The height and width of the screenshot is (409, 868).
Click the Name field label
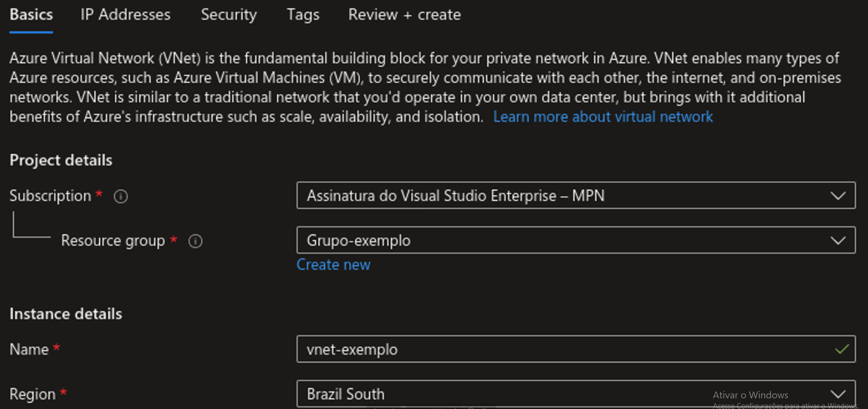click(x=29, y=349)
